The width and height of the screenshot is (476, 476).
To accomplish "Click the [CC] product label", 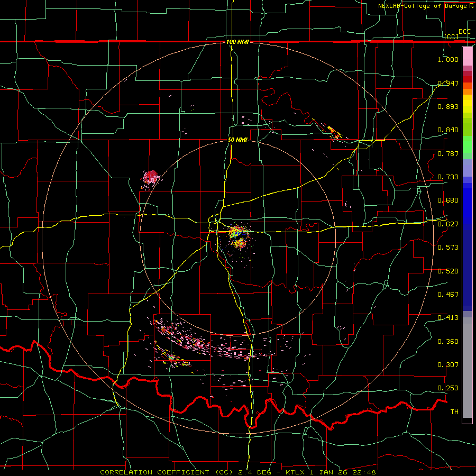I will pyautogui.click(x=452, y=36).
